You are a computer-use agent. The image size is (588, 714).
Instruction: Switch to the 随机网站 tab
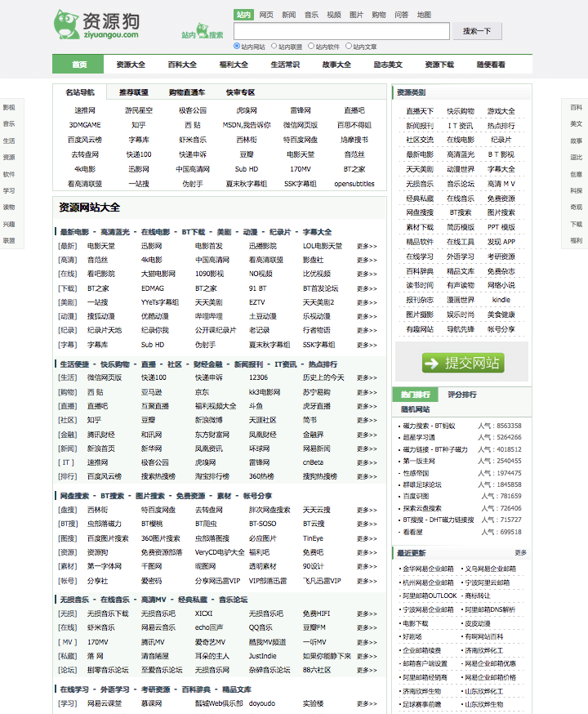415,409
